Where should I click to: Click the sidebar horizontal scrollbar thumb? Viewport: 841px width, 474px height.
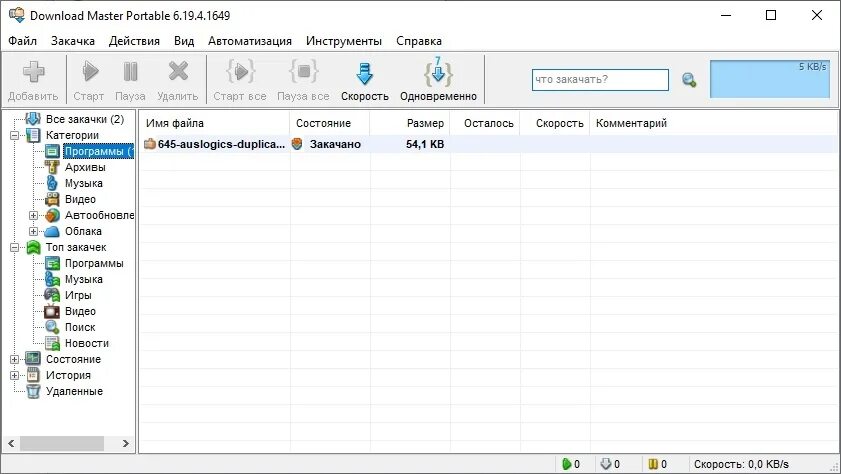(x=62, y=443)
